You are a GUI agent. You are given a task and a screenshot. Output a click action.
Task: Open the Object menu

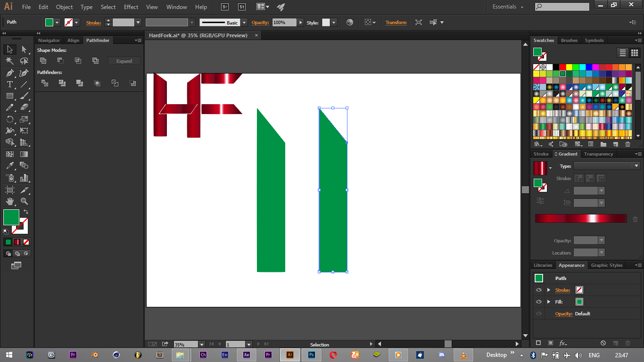(64, 7)
